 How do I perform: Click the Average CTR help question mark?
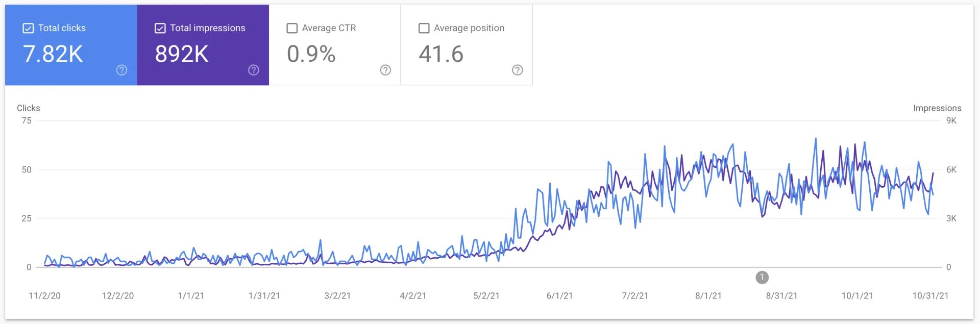[x=385, y=70]
